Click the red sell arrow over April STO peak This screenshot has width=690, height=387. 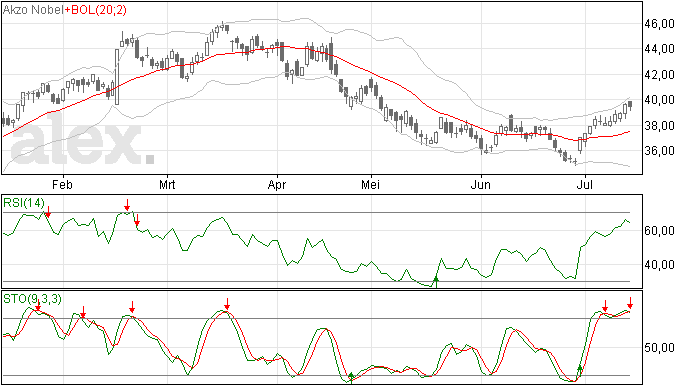(x=227, y=304)
